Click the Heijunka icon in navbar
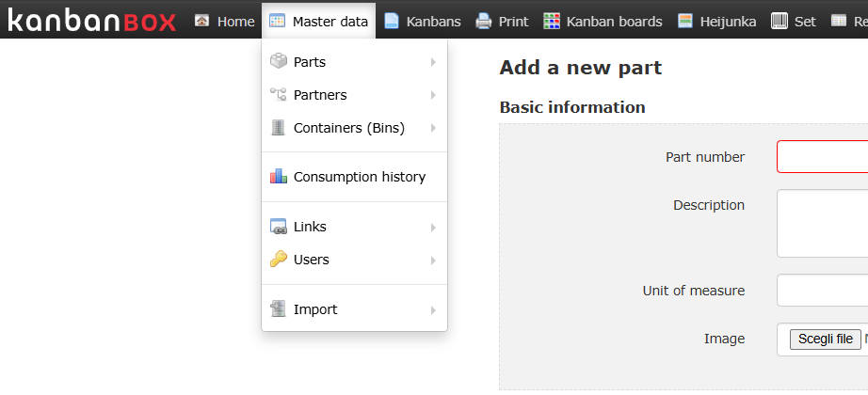 (685, 21)
